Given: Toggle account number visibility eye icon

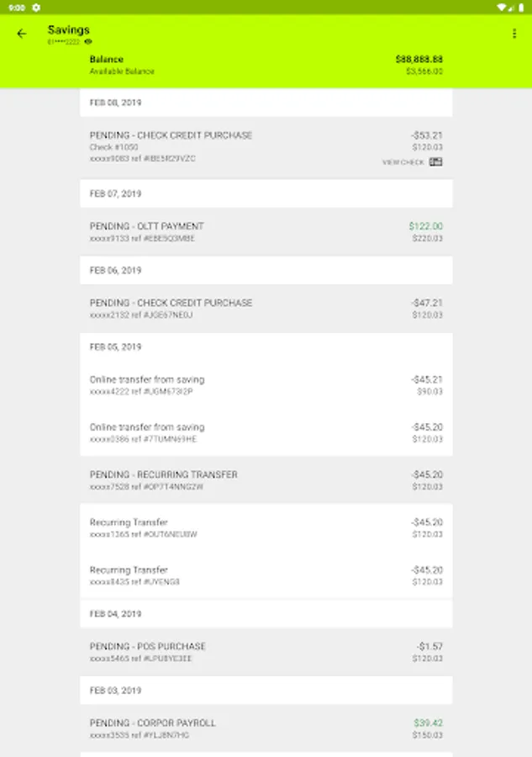Looking at the screenshot, I should (88, 41).
